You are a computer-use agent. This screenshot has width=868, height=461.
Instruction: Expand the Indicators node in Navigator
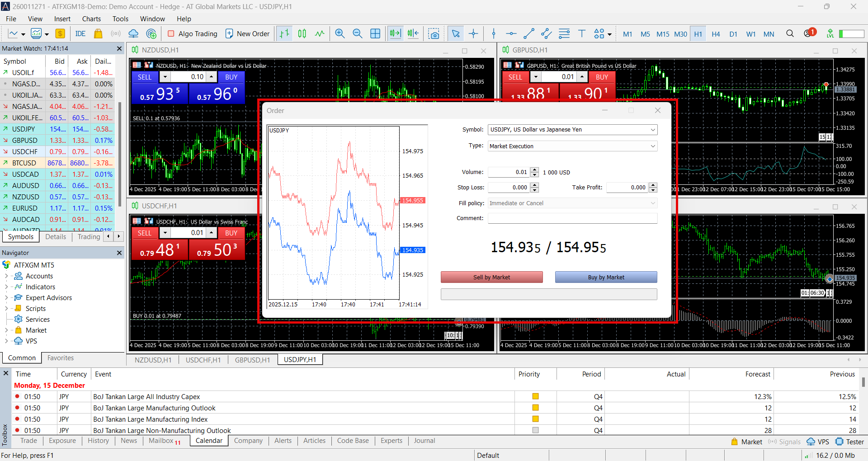point(6,287)
